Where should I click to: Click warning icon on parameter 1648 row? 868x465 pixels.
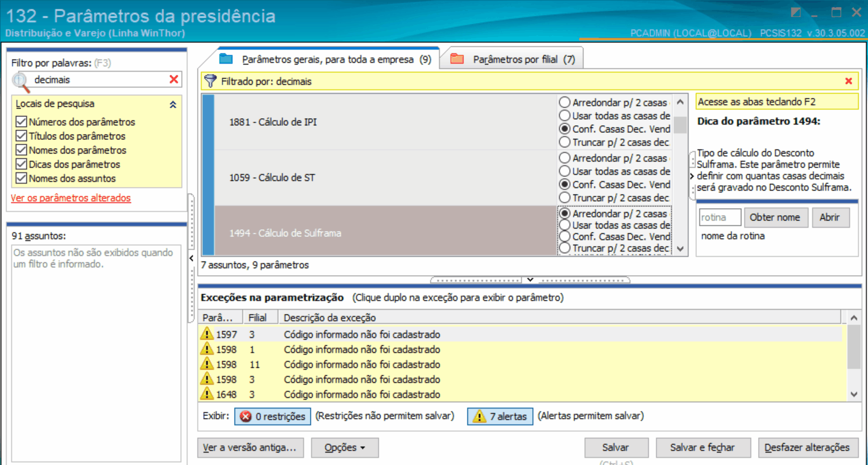pyautogui.click(x=206, y=394)
